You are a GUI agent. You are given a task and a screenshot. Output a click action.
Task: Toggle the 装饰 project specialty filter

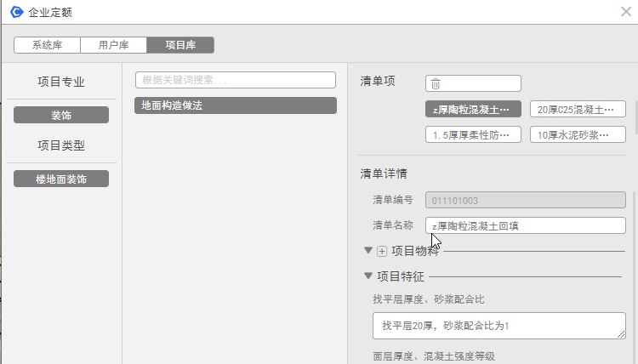[x=61, y=115]
